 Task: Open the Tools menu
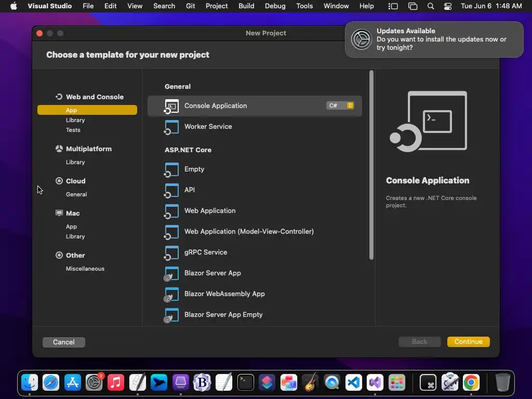coord(304,6)
